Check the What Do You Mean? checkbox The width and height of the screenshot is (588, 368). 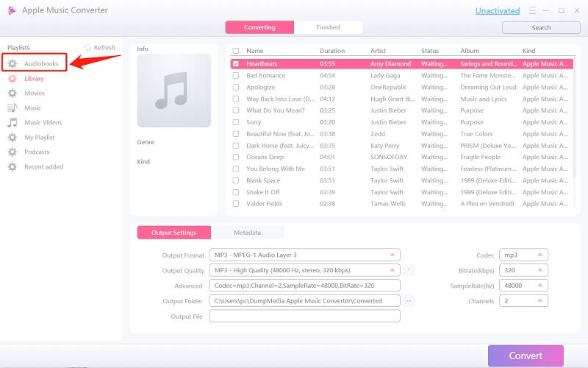pos(235,110)
